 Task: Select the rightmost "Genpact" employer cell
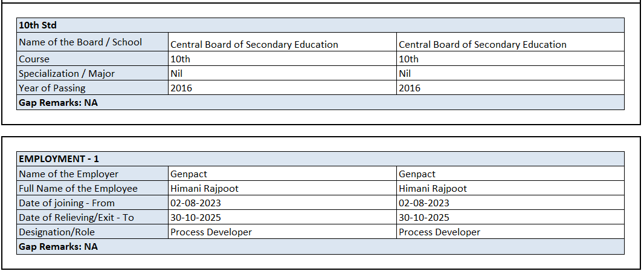(417, 174)
